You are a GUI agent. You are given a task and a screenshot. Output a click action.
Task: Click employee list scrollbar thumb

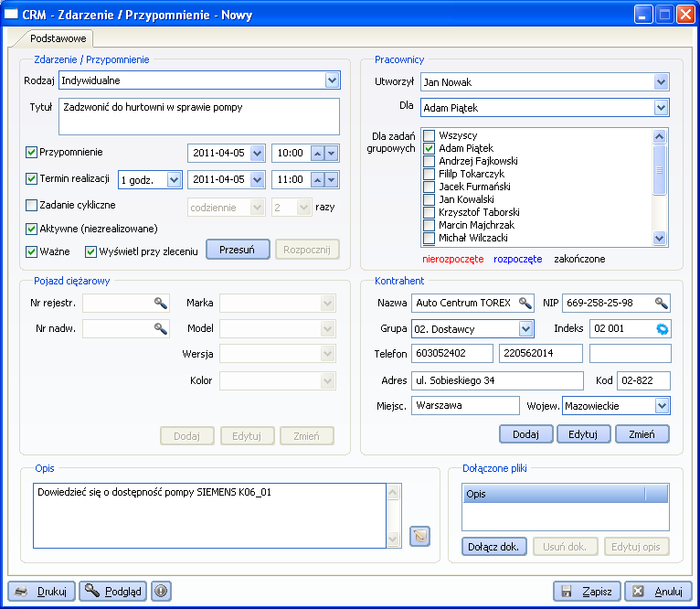pyautogui.click(x=660, y=170)
